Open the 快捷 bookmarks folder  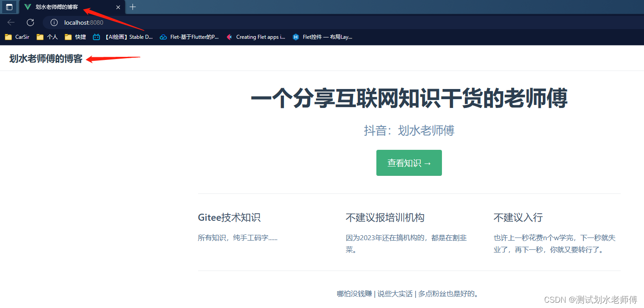coord(75,37)
